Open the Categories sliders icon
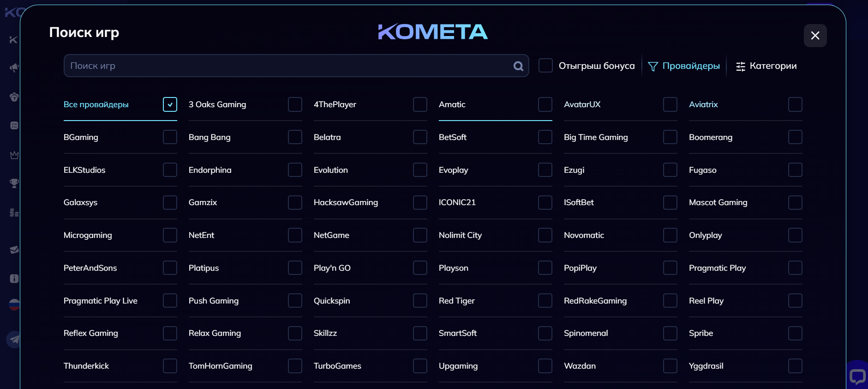The width and height of the screenshot is (868, 389). click(741, 67)
